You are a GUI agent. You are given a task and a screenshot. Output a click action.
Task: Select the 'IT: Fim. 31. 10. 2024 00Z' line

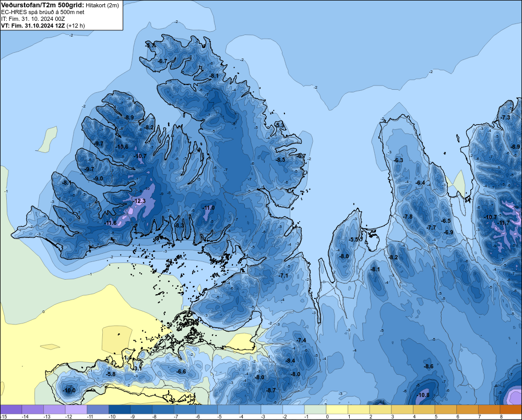33,19
